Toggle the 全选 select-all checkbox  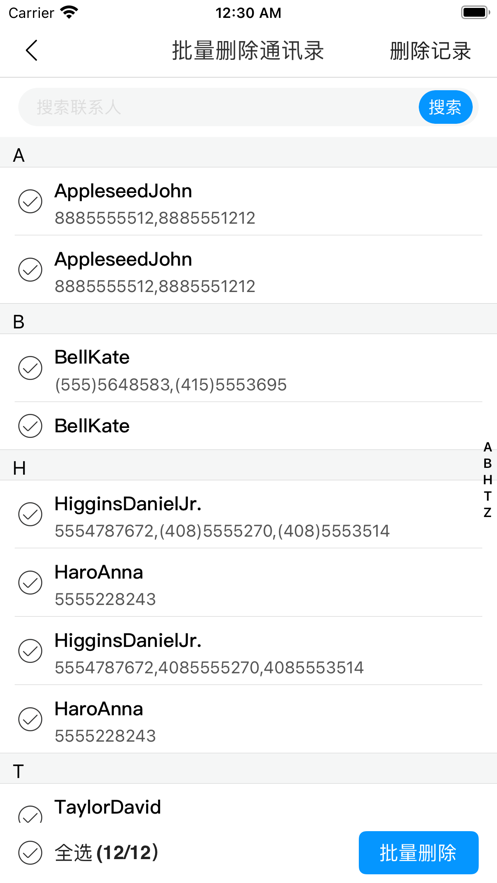(30, 853)
